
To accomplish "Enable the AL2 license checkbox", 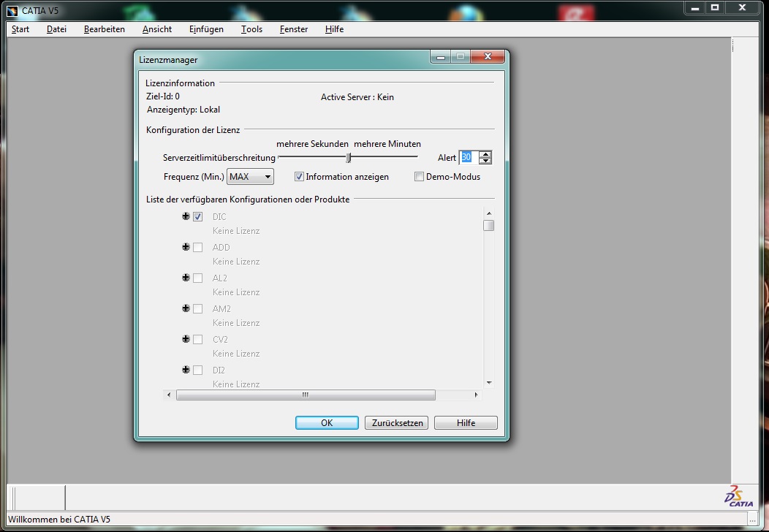I will tap(197, 278).
